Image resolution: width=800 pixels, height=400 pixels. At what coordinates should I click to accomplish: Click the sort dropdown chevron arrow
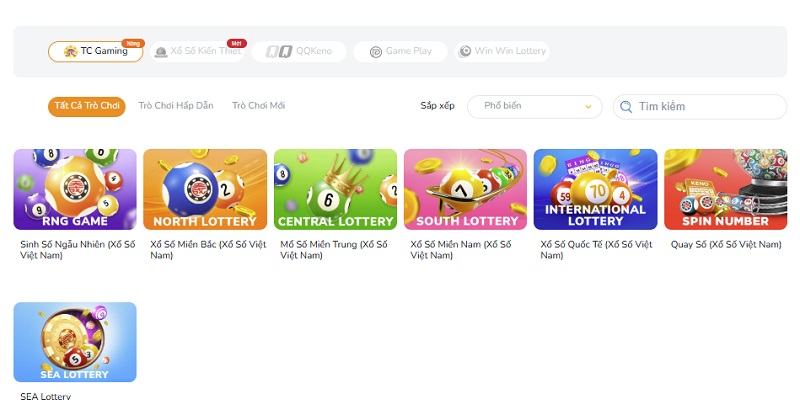588,107
